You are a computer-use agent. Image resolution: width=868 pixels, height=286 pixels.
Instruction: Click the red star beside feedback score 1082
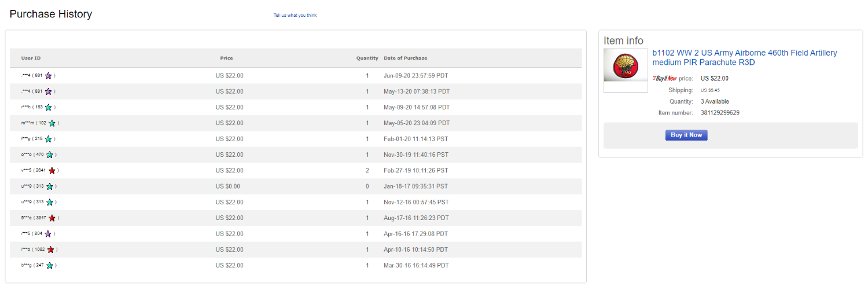pyautogui.click(x=51, y=250)
